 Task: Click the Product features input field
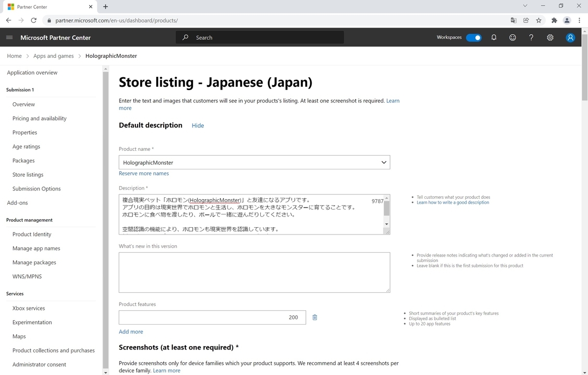(x=212, y=317)
